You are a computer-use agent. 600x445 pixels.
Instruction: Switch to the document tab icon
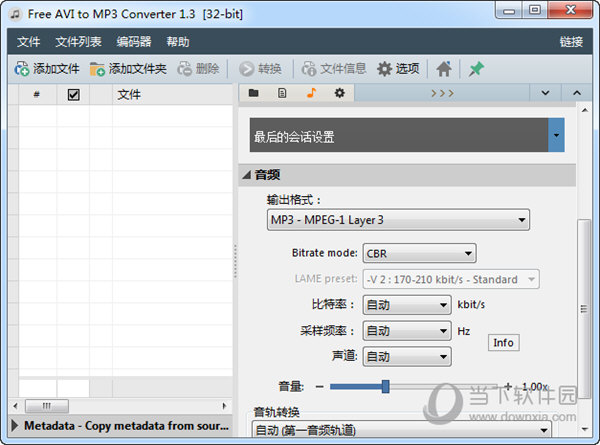pyautogui.click(x=282, y=93)
